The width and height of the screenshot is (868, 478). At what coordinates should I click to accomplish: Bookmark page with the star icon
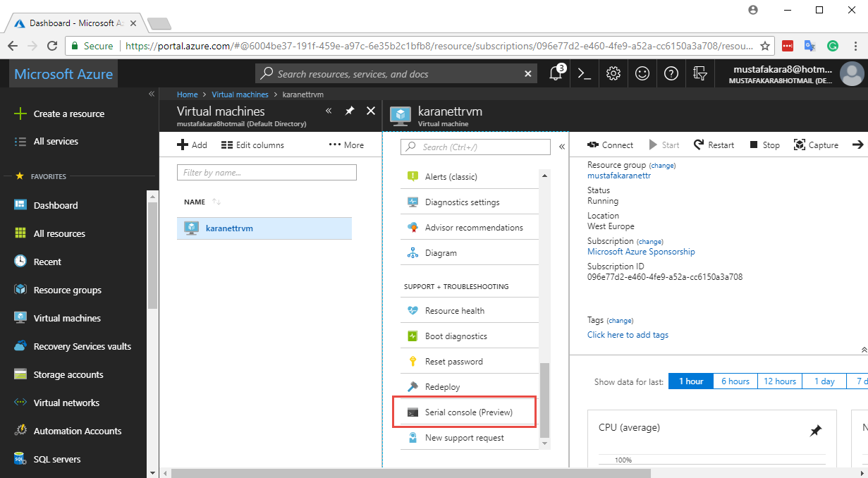pos(765,46)
